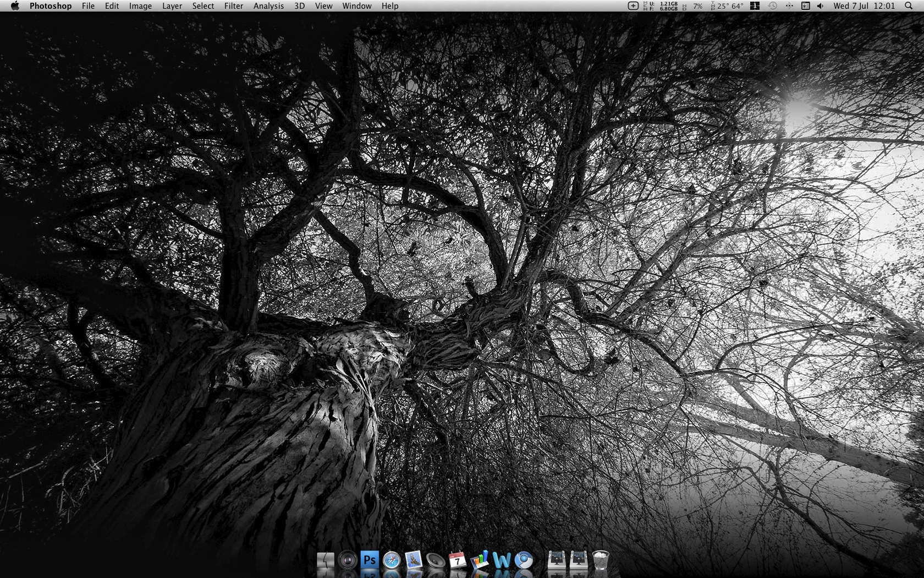Launch the blue Chromium browser icon
Image resolution: width=924 pixels, height=578 pixels.
[524, 560]
